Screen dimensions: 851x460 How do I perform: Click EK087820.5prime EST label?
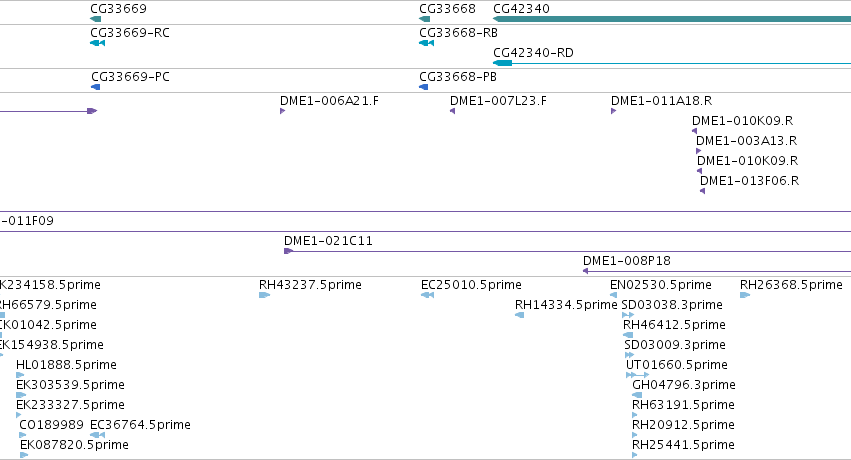[x=74, y=445]
